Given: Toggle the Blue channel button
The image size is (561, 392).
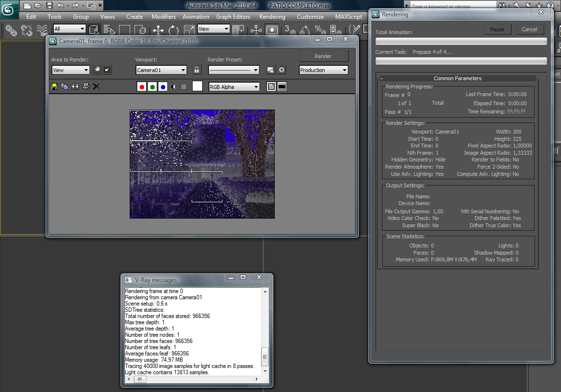Looking at the screenshot, I should point(163,86).
